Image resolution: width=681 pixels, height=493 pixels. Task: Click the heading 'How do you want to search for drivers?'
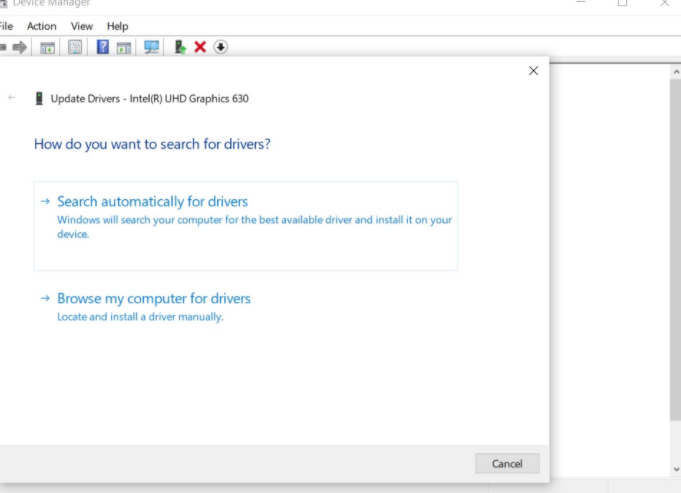pos(152,144)
